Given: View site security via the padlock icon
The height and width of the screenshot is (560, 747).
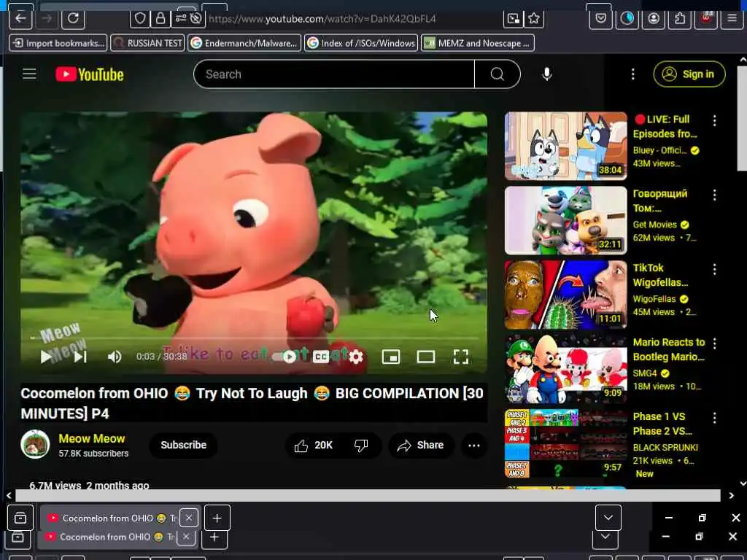Looking at the screenshot, I should click(x=160, y=18).
